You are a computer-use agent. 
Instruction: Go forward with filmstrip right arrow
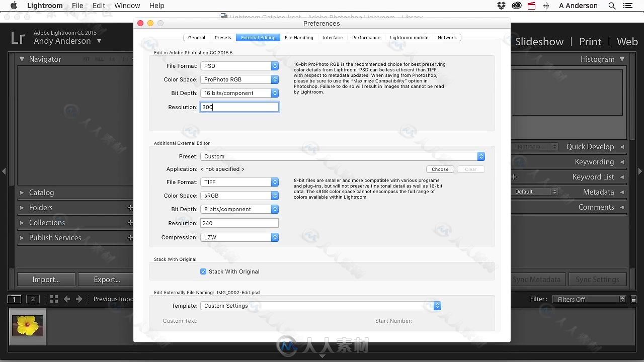coord(79,299)
